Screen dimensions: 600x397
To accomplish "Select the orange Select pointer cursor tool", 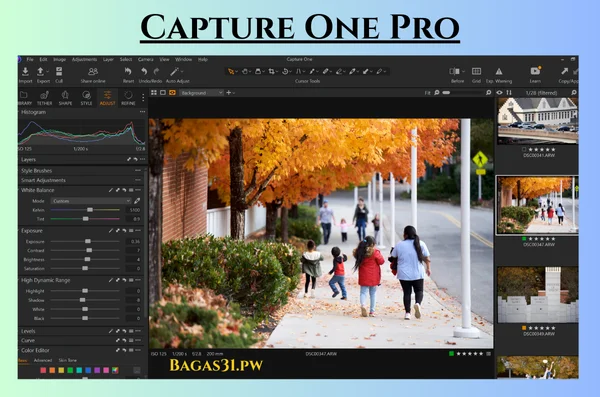I will [231, 71].
